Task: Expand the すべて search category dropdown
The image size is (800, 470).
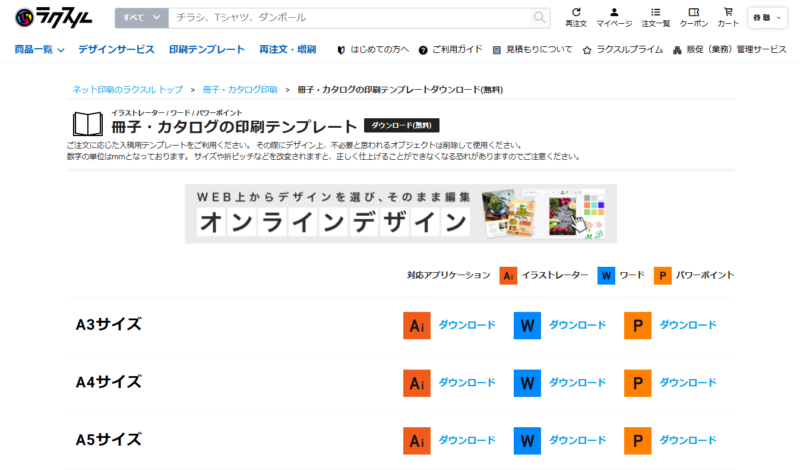Action: (x=141, y=18)
